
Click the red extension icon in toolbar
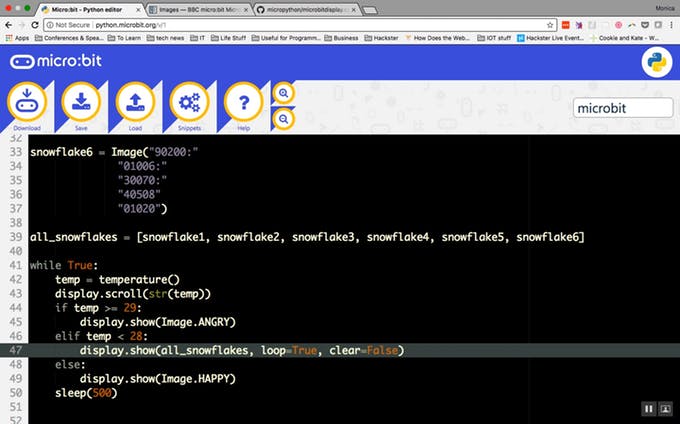click(566, 25)
